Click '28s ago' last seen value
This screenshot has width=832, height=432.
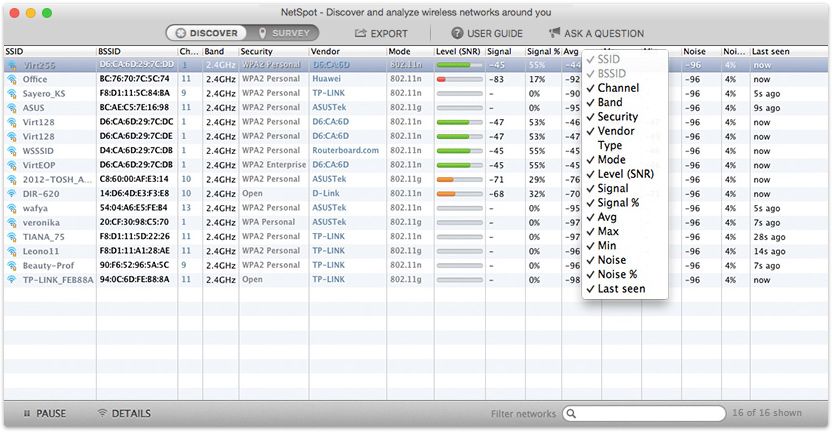(769, 237)
